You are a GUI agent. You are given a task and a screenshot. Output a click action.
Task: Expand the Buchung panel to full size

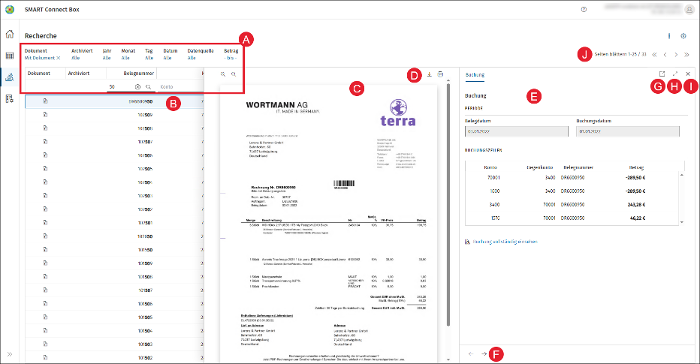(675, 74)
